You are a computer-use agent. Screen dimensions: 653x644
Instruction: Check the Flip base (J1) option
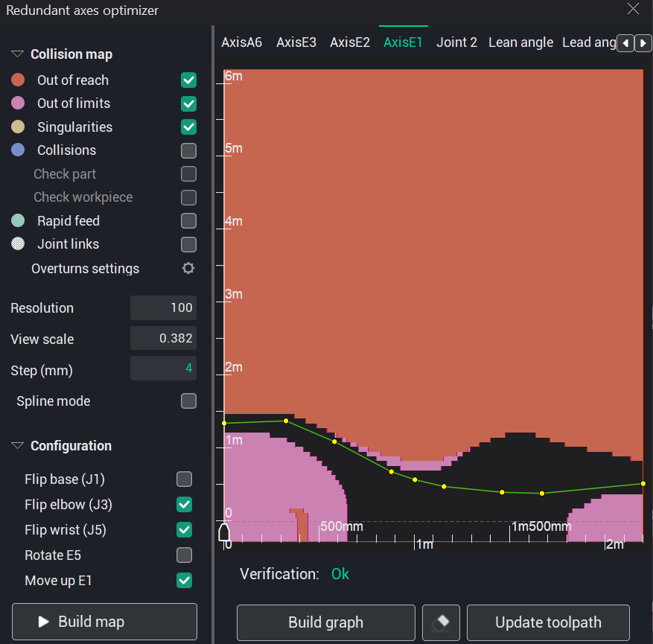184,479
